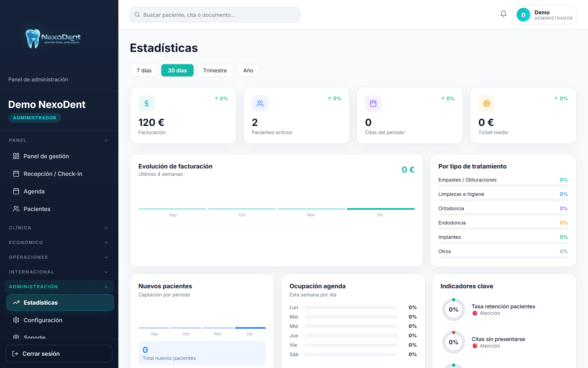
Task: Click the Ticket medio trend arrow 0%
Action: [x=561, y=99]
